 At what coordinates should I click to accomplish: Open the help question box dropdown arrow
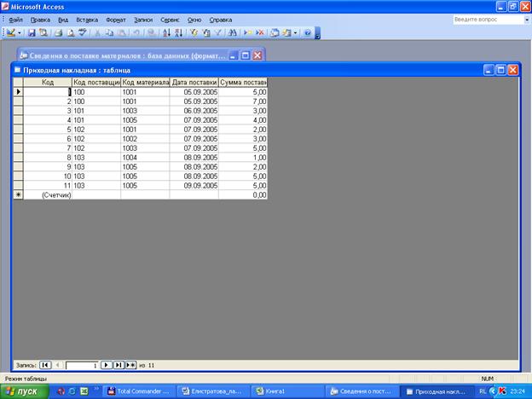(527, 20)
